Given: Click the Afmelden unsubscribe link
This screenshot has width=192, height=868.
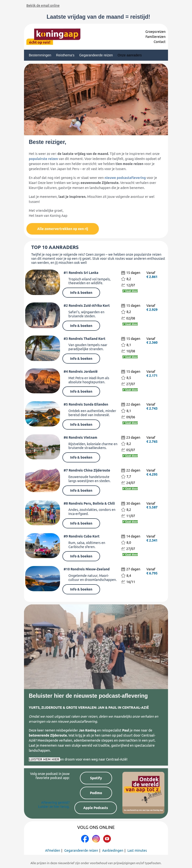Looking at the screenshot, I should tap(53, 850).
